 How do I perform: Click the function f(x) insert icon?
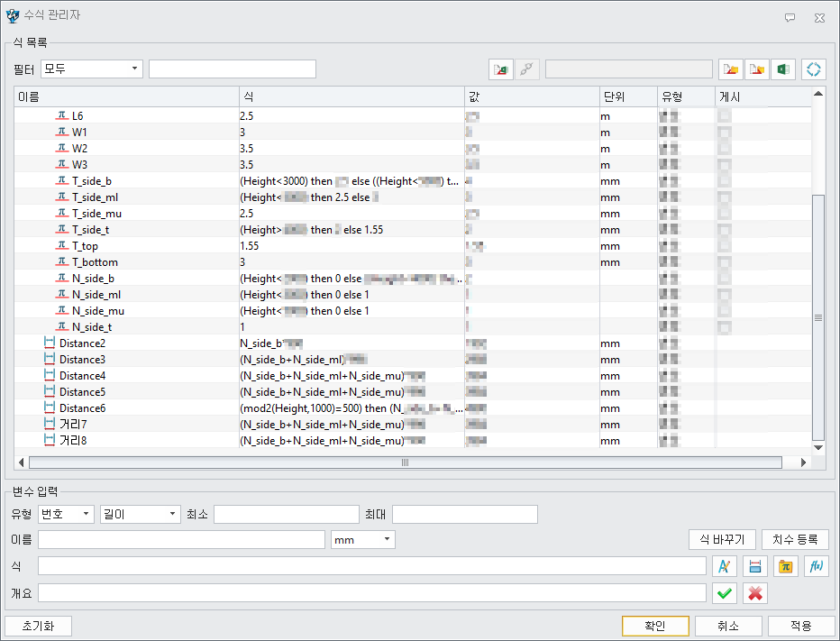pyautogui.click(x=816, y=566)
